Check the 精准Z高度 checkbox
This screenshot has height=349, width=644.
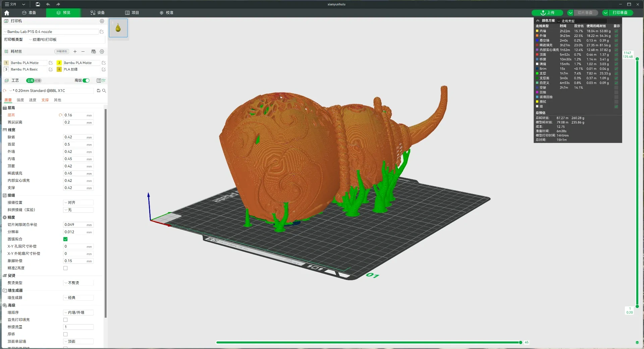65,268
